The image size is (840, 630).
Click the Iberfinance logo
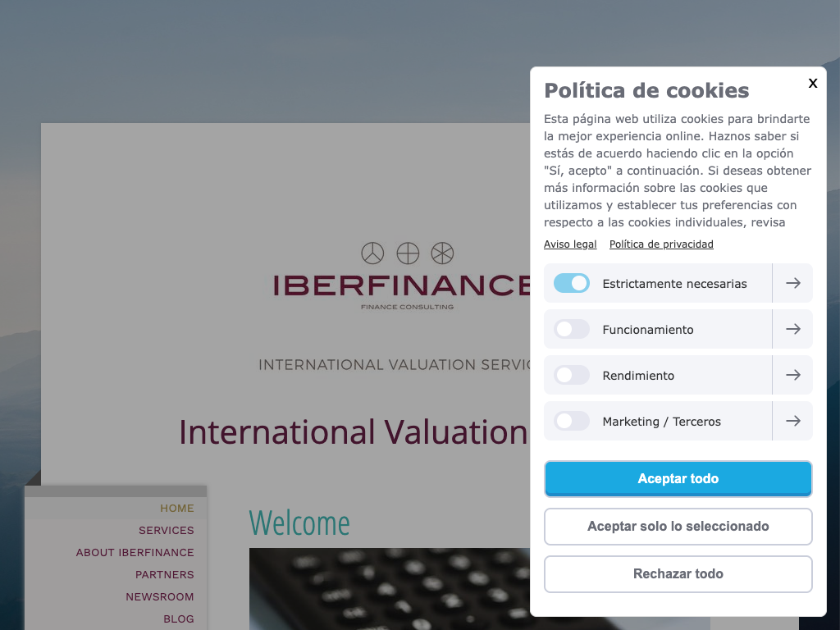[x=403, y=276]
